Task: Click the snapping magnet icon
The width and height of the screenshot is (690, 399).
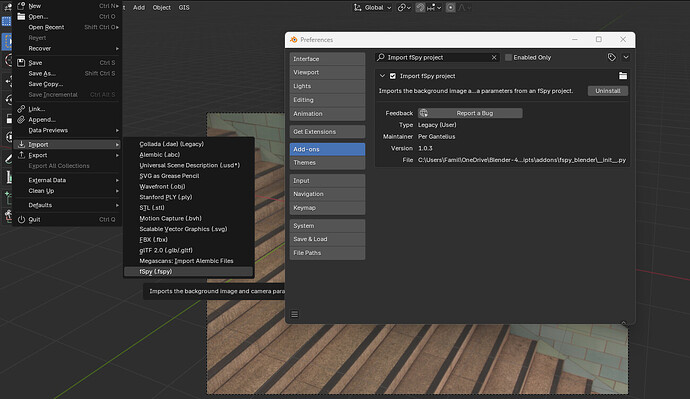Action: point(420,7)
